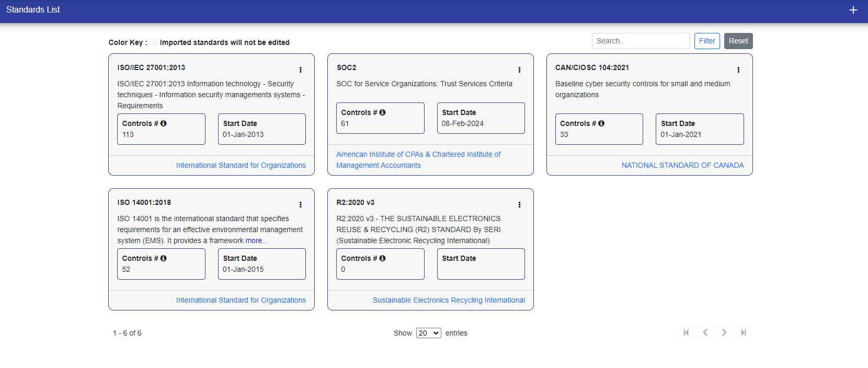Open three-dot menu on SOC2 card
Screen dimensions: 868x368
tap(519, 70)
